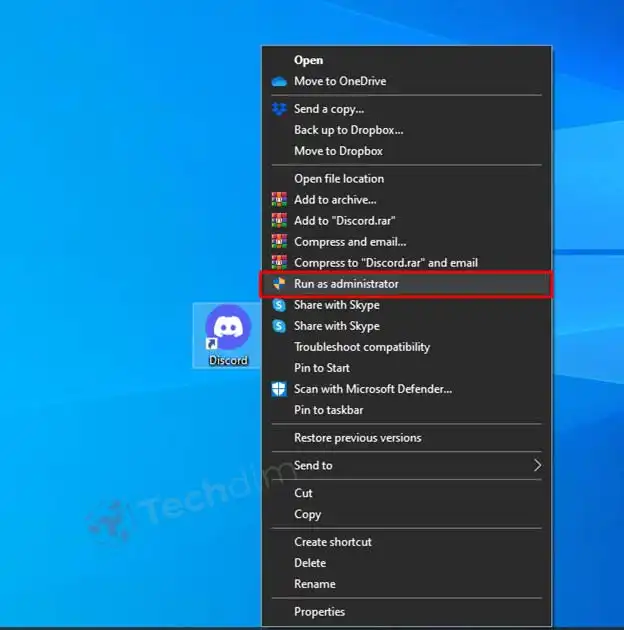624x630 pixels.
Task: Choose Create shortcut entry
Action: pos(332,542)
